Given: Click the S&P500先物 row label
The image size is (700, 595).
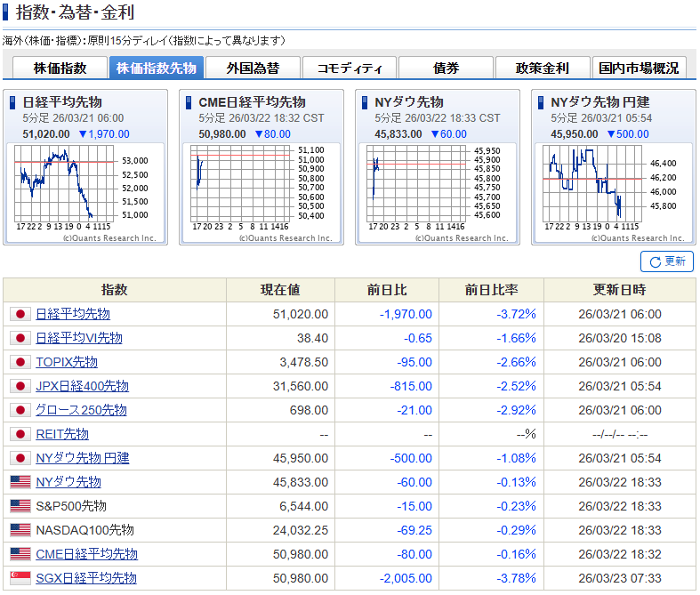Looking at the screenshot, I should (71, 506).
